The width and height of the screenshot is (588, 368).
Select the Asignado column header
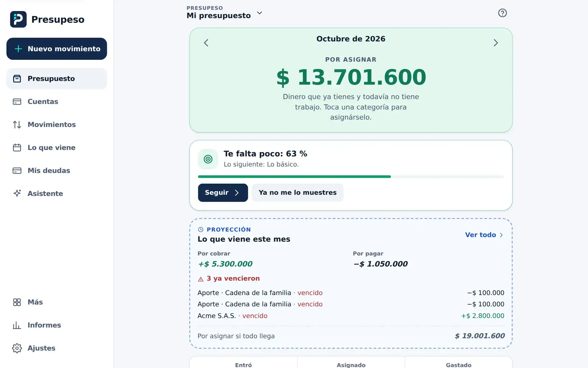point(351,365)
